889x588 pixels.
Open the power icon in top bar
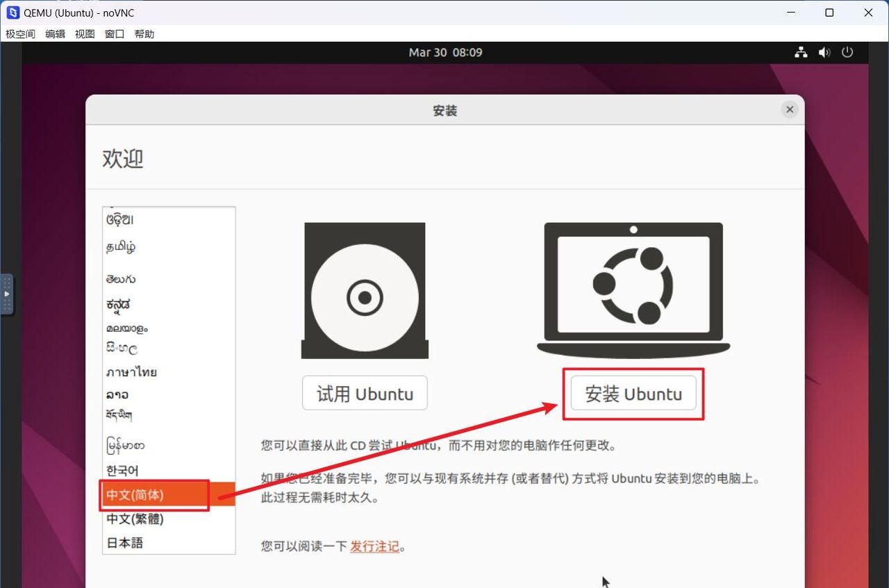tap(847, 52)
